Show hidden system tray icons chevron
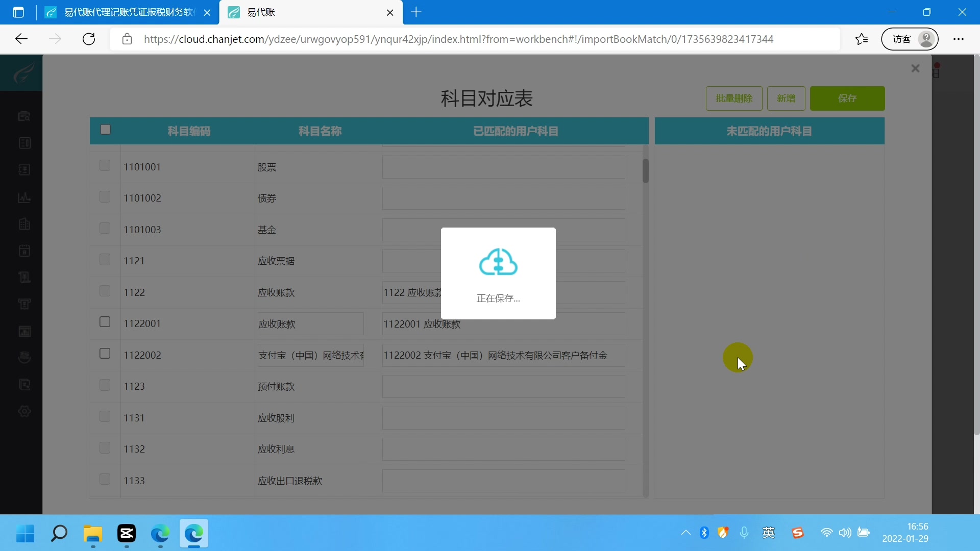Screen dimensions: 980x551 pos(685,533)
